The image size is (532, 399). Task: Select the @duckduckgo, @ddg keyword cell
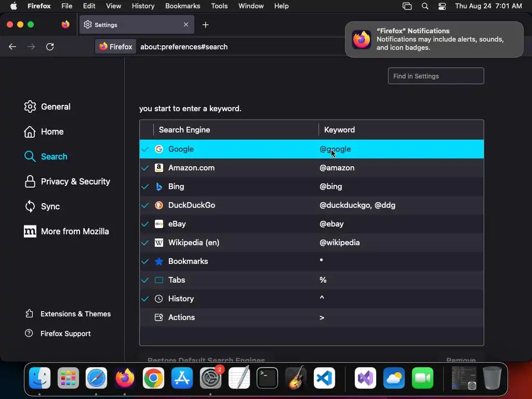click(357, 205)
